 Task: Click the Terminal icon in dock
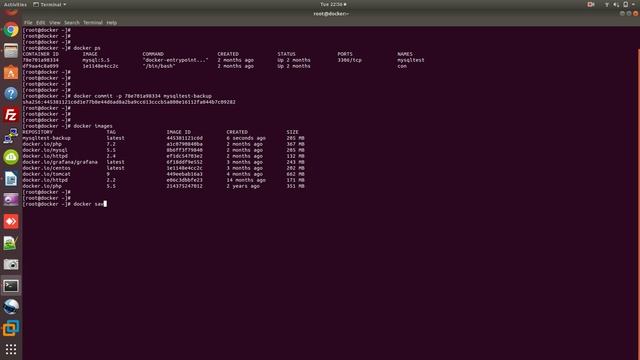[x=11, y=286]
